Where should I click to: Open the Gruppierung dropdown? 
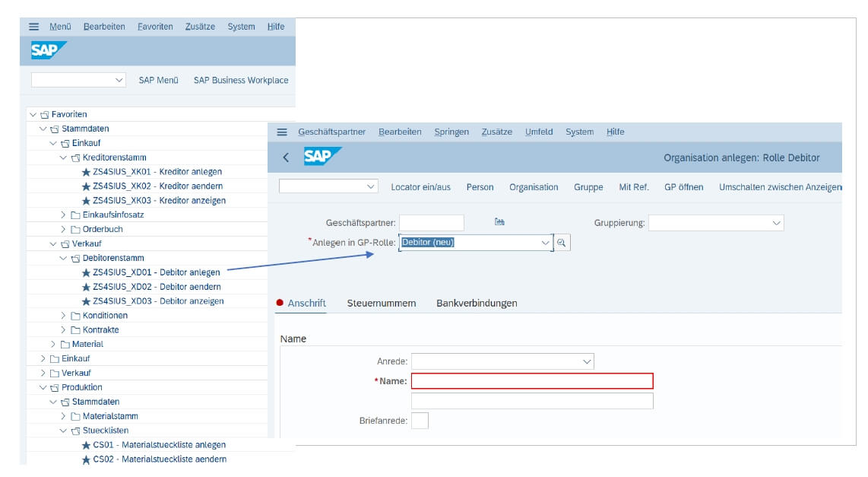pyautogui.click(x=777, y=223)
